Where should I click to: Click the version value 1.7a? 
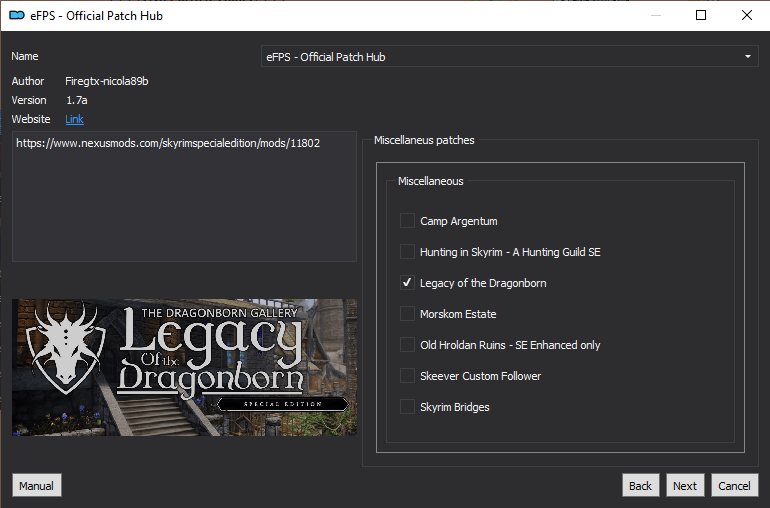(77, 100)
